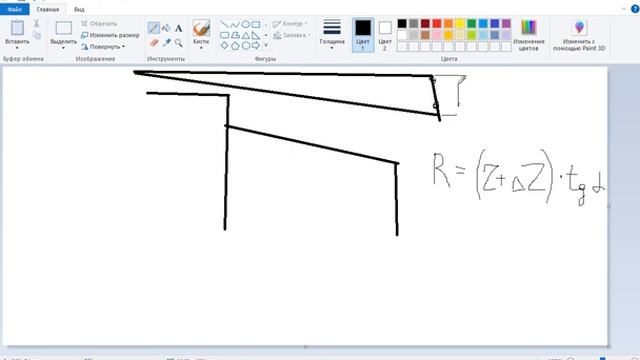Click Изменить с помощью Paint 3D

tap(579, 35)
